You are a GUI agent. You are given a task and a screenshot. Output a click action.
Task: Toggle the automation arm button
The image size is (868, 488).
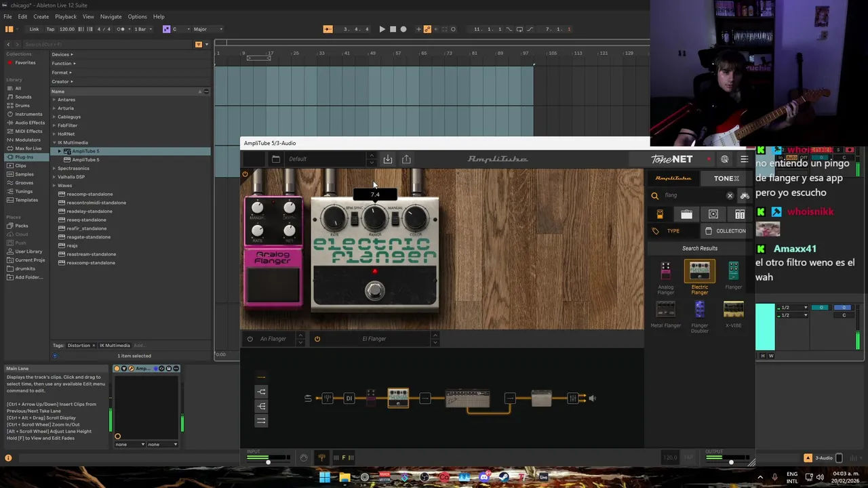[427, 29]
